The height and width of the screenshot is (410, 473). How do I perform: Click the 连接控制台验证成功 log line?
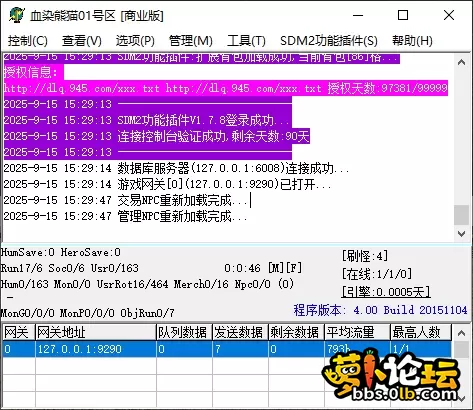(x=157, y=136)
